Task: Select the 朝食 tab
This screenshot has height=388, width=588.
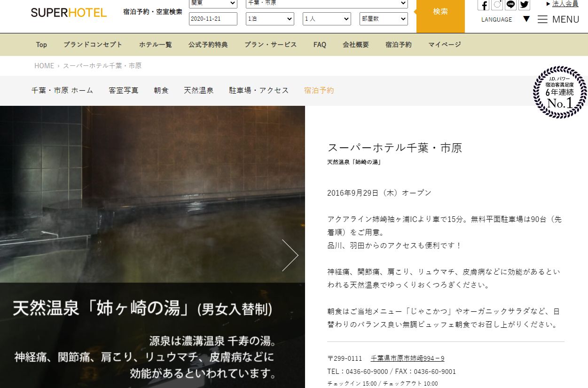Action: click(161, 90)
